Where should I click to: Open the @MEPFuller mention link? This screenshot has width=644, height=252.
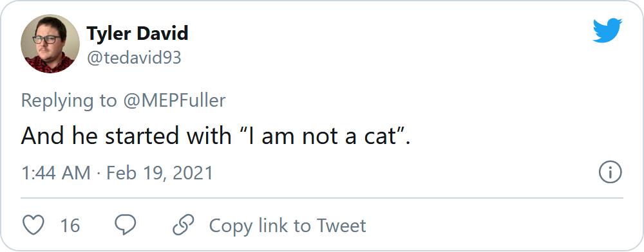point(173,100)
